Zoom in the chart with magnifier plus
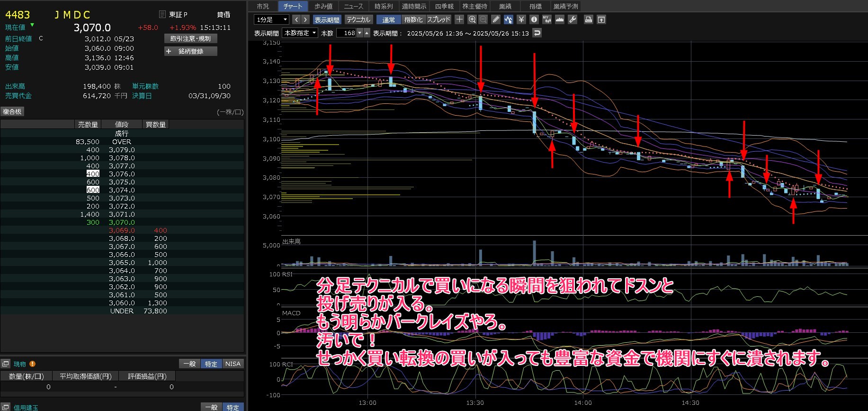Screen dimensions: 868x411 472,19
